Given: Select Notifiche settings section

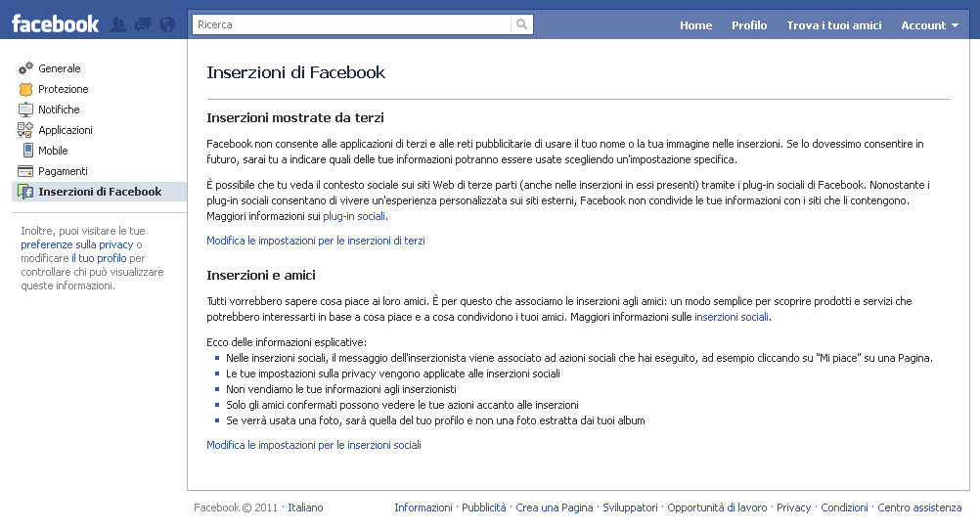Looking at the screenshot, I should (59, 110).
